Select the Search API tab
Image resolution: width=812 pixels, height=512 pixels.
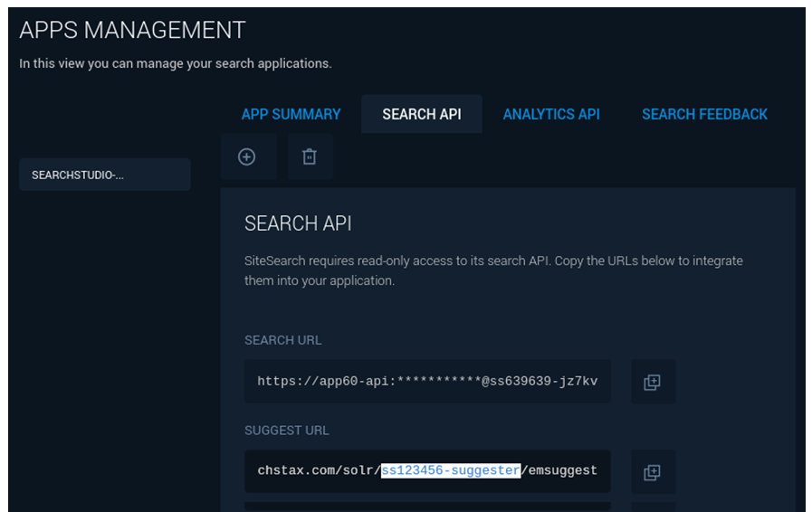[422, 114]
